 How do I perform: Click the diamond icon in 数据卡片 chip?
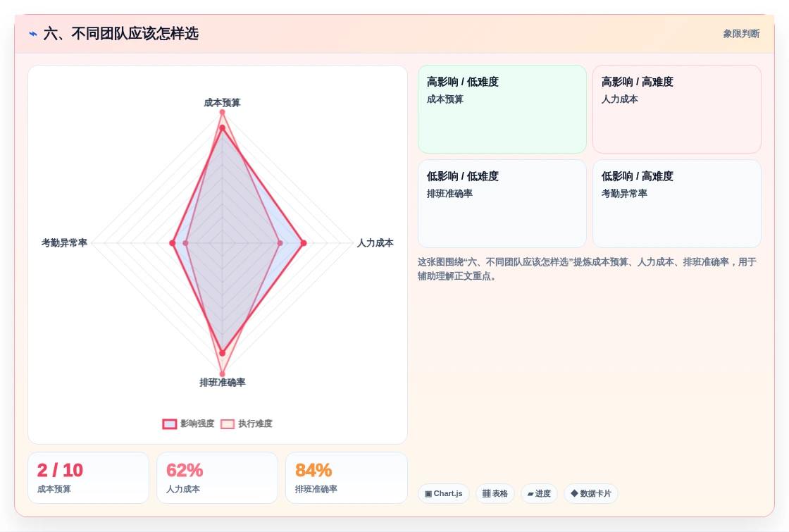574,494
